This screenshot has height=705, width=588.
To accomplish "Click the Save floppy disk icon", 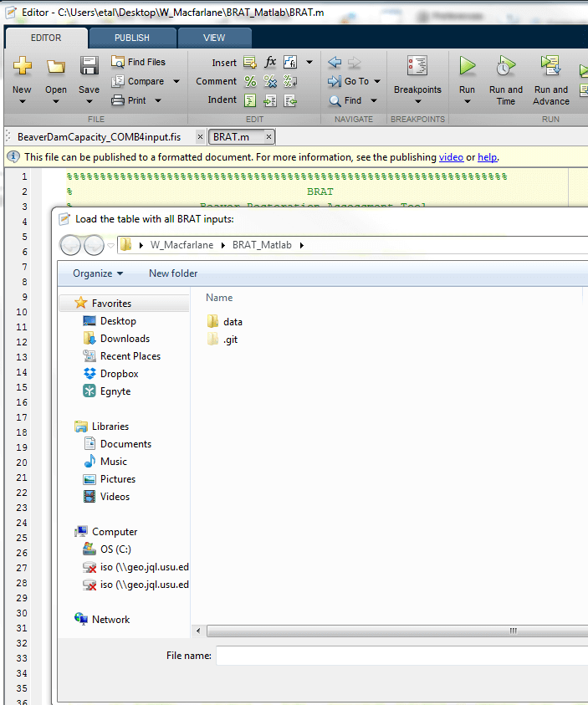I will [x=89, y=65].
